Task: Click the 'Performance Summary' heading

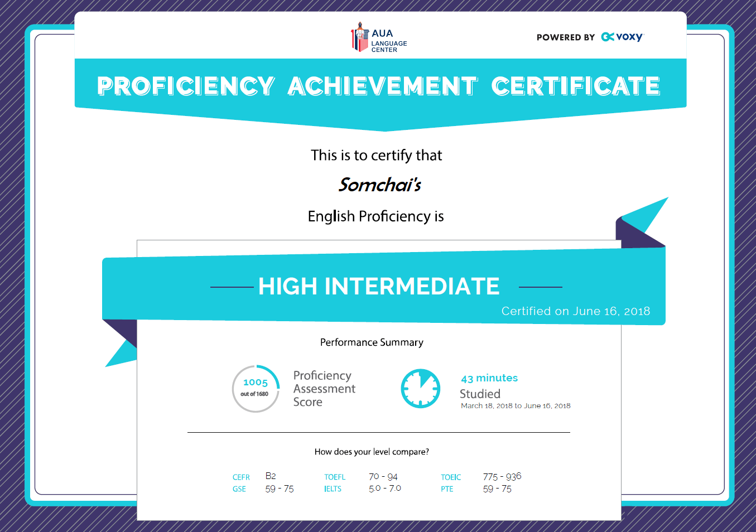Action: 372,342
